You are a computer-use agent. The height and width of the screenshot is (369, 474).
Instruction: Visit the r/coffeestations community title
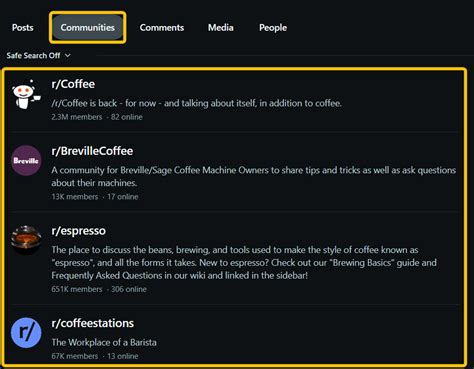tap(93, 323)
